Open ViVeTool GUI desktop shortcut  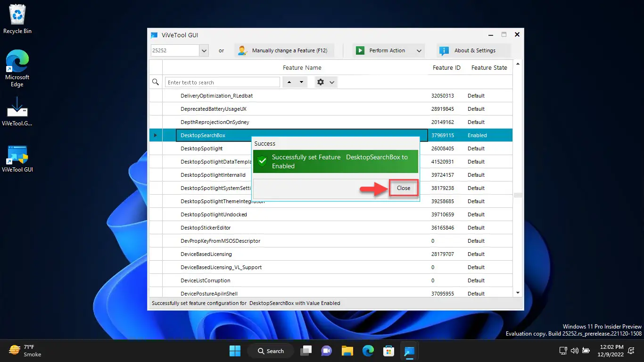(x=17, y=159)
